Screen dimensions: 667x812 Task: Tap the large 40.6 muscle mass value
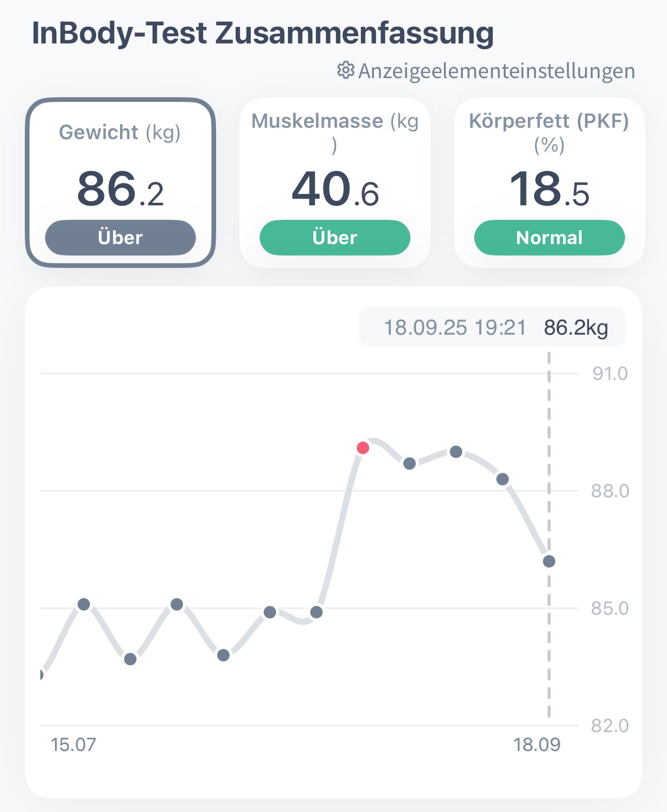pyautogui.click(x=335, y=189)
